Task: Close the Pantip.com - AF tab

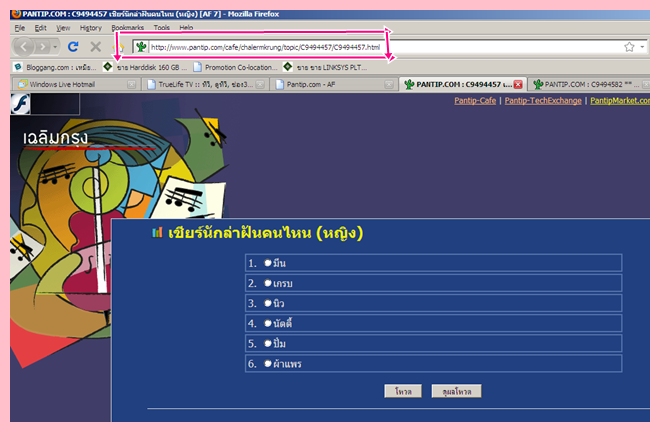Action: click(x=389, y=85)
